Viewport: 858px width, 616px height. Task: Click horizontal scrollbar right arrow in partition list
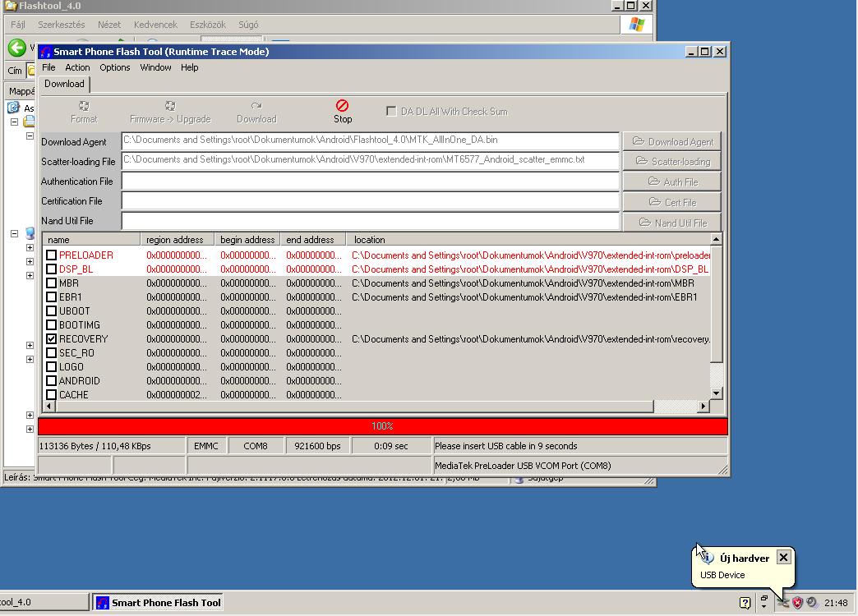(x=703, y=406)
